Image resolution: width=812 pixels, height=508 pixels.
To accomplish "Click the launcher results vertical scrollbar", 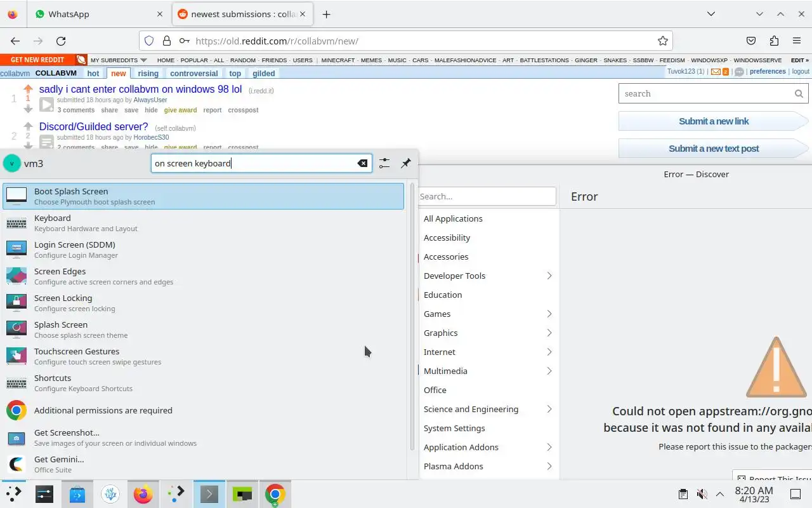I will coord(412,317).
